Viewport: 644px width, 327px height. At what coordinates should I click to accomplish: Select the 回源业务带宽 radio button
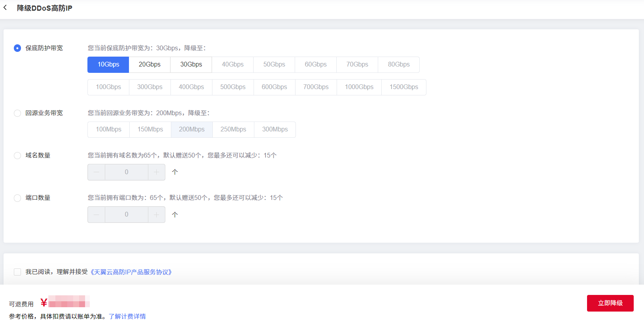coord(17,113)
